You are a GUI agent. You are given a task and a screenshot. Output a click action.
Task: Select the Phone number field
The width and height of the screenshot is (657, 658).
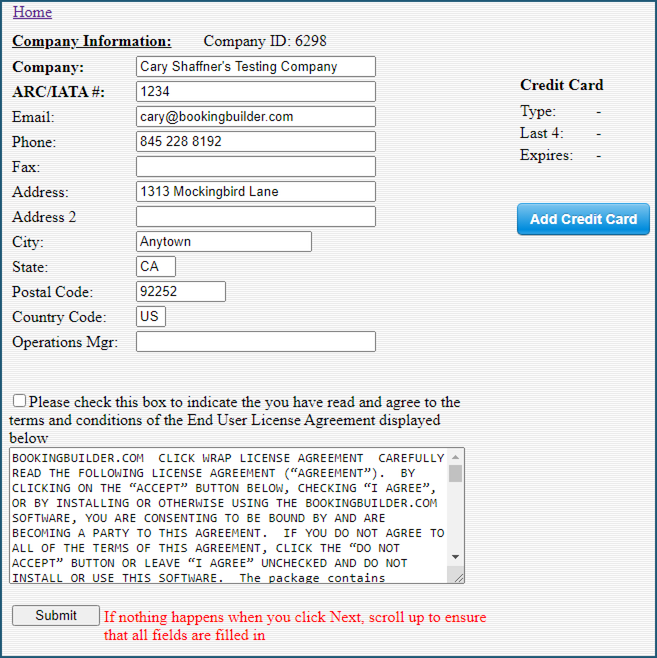coord(255,142)
